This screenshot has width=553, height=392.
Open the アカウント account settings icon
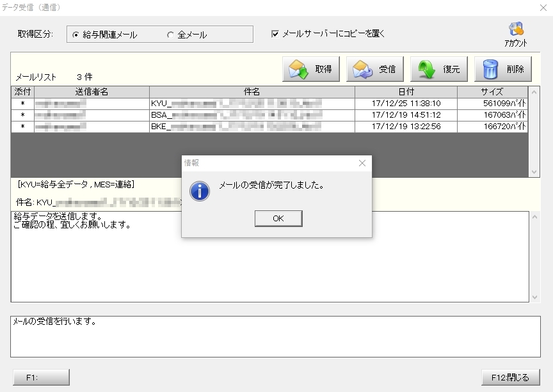516,34
